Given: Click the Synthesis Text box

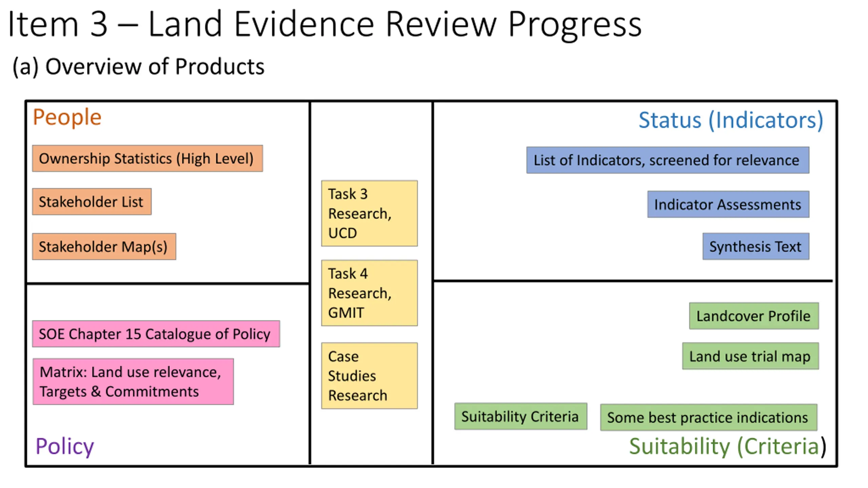Looking at the screenshot, I should (x=755, y=246).
